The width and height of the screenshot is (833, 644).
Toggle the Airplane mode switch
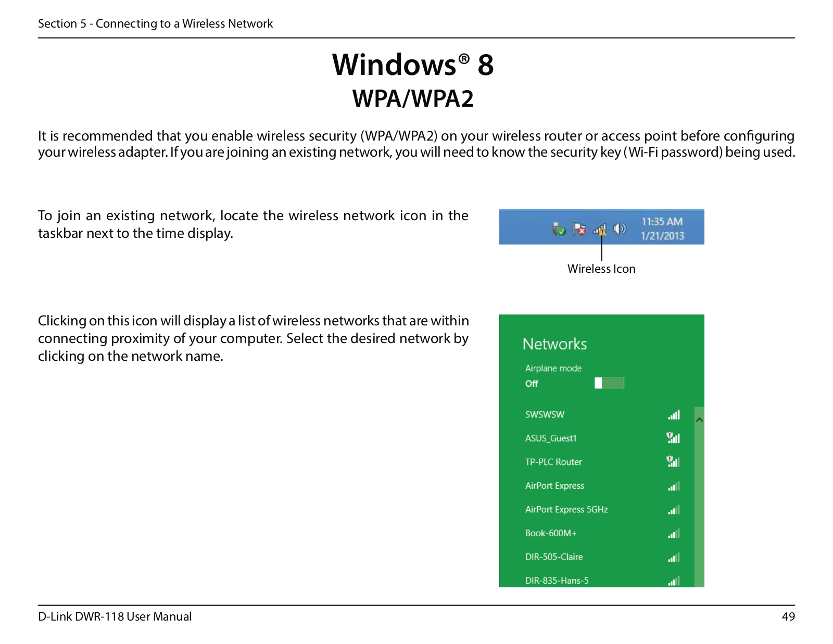click(x=609, y=383)
